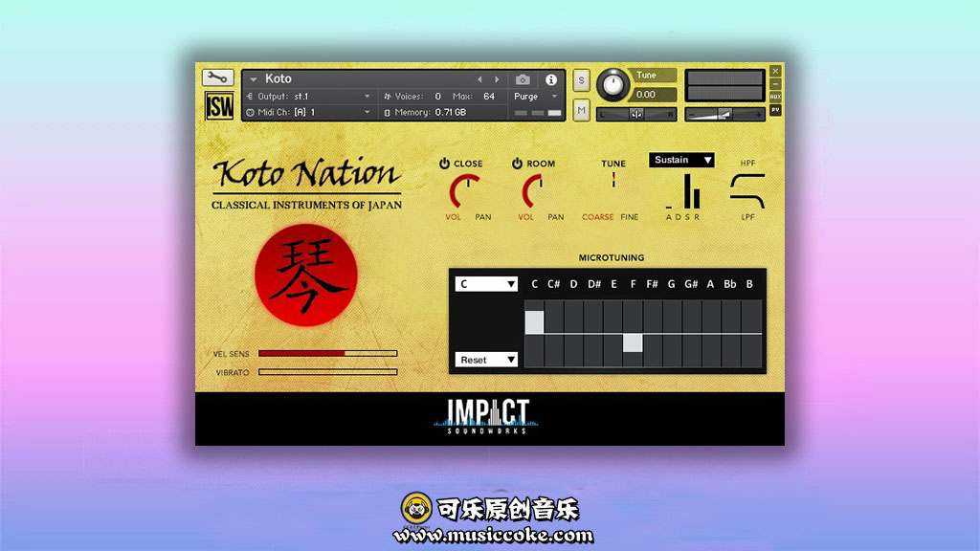980x551 pixels.
Task: Select the G microtuning note header
Action: [x=671, y=283]
